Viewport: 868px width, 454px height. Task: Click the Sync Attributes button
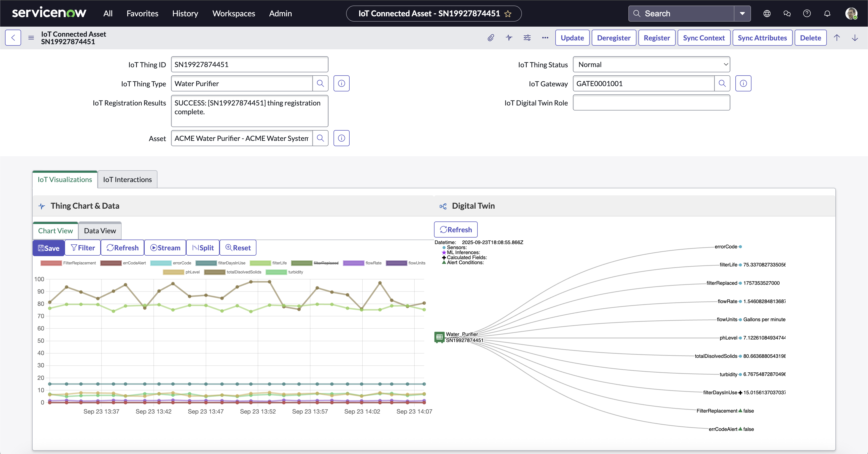762,38
